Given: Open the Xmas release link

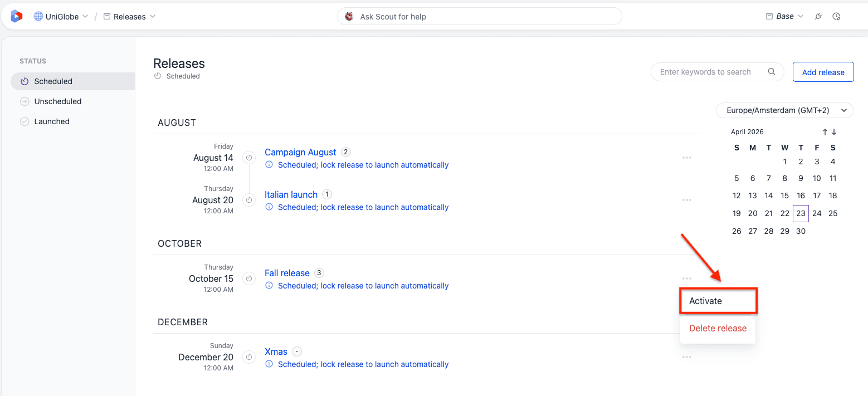Looking at the screenshot, I should coord(276,351).
